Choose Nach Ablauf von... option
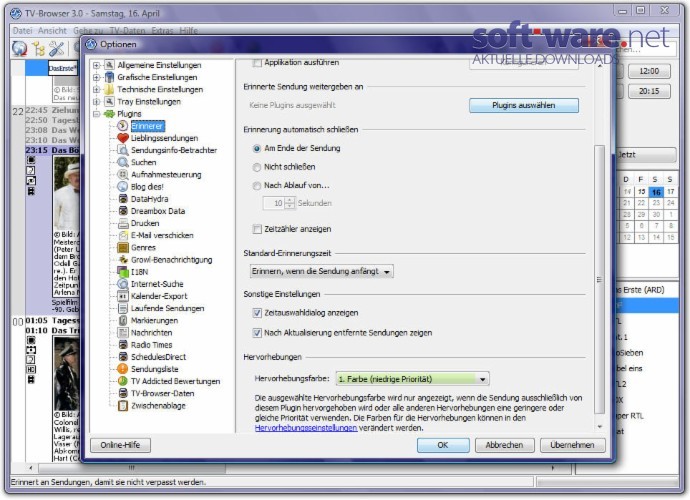Viewport: 690px width, 500px height. pyautogui.click(x=257, y=186)
